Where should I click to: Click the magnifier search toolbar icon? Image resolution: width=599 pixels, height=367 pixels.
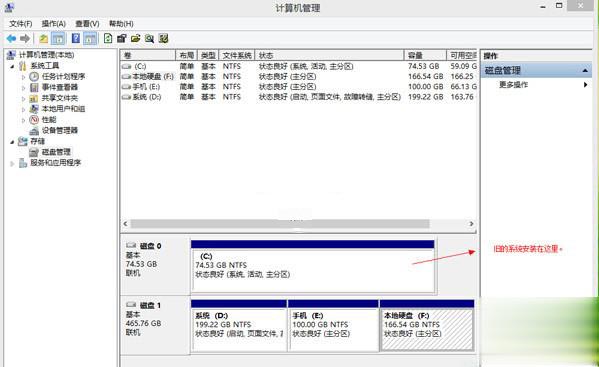pos(149,39)
